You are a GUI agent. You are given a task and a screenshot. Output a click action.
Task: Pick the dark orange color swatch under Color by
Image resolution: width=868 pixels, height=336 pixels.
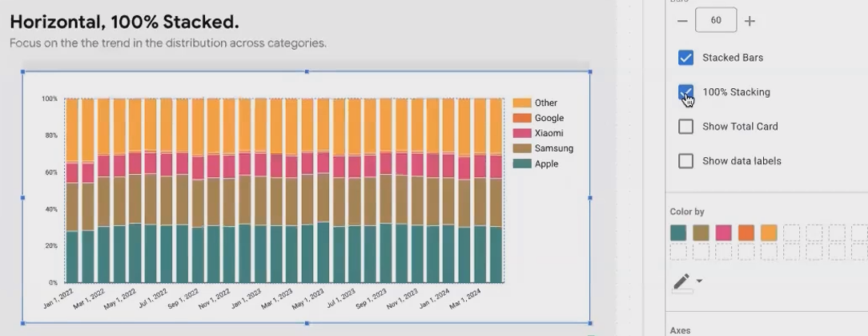pyautogui.click(x=746, y=233)
